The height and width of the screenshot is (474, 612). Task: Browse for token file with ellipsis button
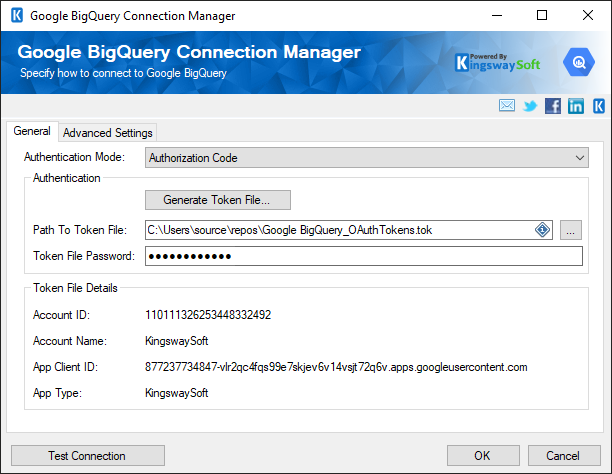(x=571, y=230)
